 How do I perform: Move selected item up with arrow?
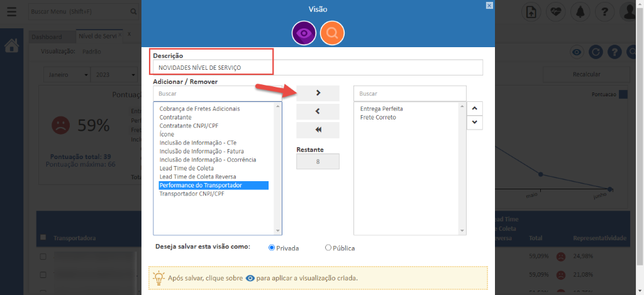click(x=474, y=108)
